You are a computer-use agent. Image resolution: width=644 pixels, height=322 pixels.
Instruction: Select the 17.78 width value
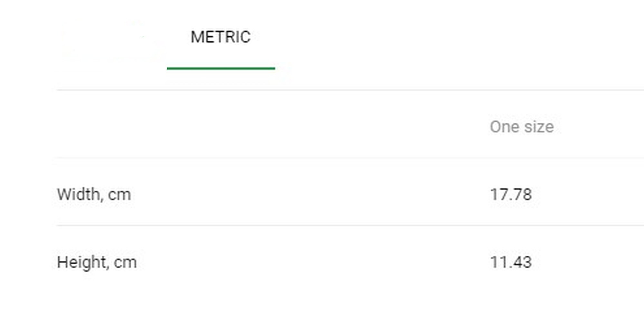coord(511,194)
